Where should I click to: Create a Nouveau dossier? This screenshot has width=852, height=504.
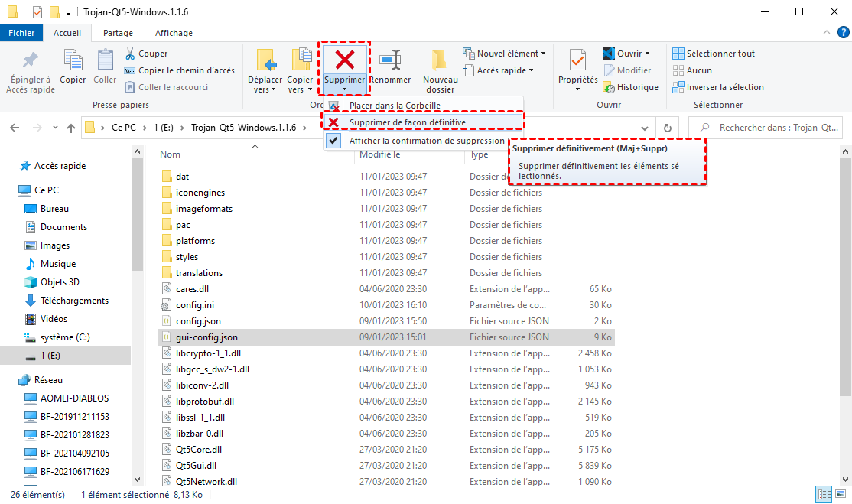[440, 70]
